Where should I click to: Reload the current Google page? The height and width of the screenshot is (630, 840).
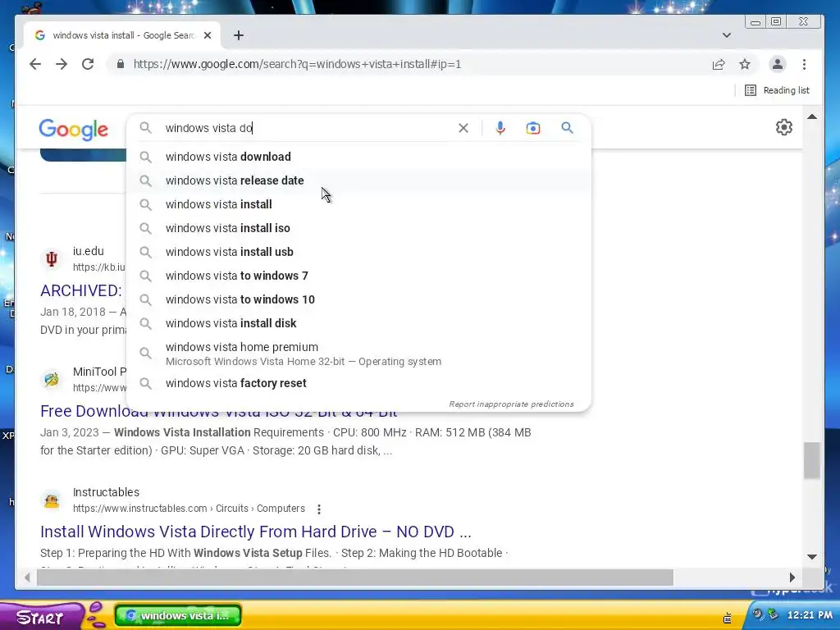(x=88, y=64)
